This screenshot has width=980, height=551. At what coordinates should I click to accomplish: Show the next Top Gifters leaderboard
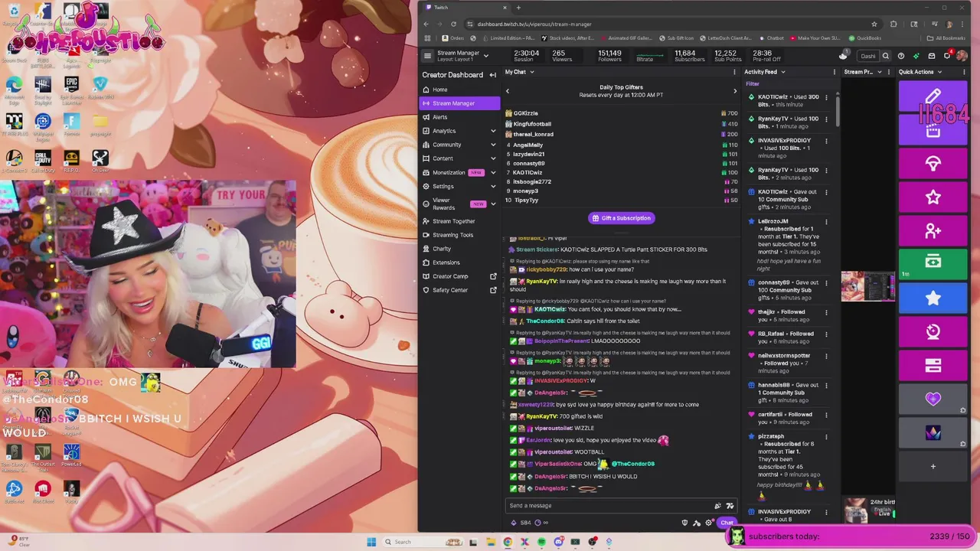[735, 91]
